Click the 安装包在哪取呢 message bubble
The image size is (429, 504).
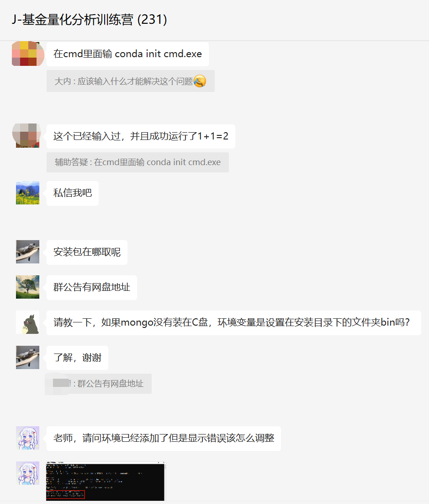[x=87, y=252]
